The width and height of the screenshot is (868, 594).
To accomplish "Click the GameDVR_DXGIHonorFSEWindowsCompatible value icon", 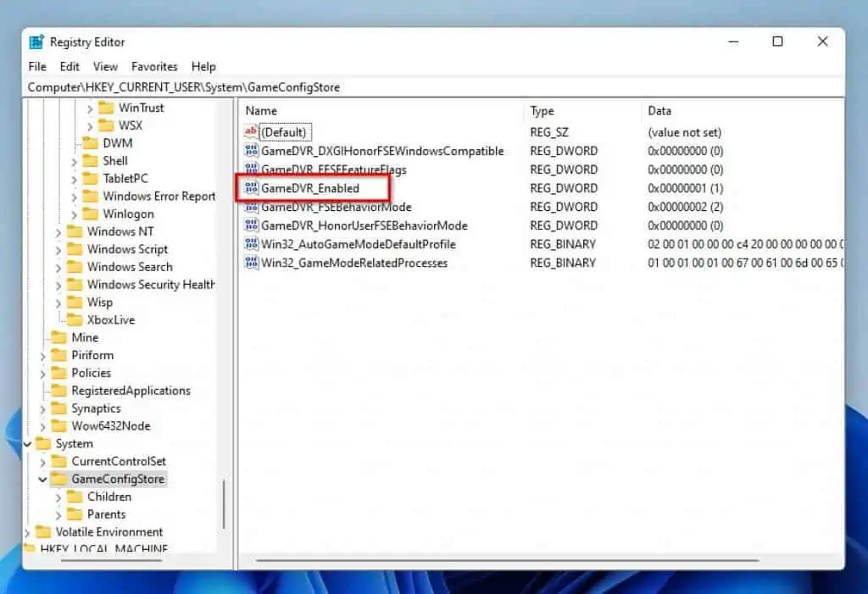I will (x=251, y=151).
